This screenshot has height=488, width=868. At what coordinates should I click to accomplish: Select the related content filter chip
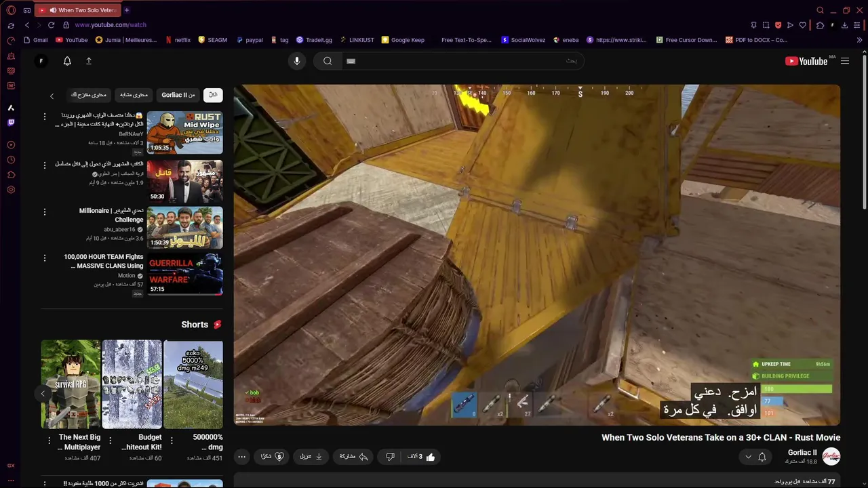pyautogui.click(x=134, y=95)
